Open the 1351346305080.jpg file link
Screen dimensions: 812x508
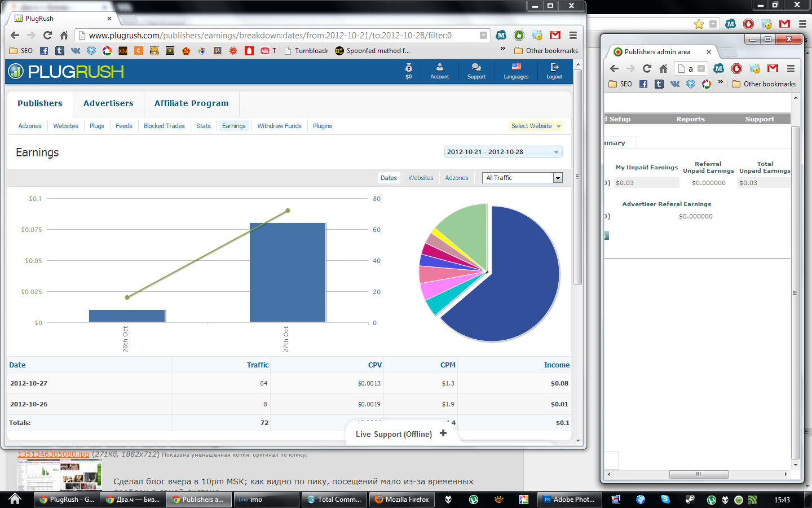[x=54, y=454]
